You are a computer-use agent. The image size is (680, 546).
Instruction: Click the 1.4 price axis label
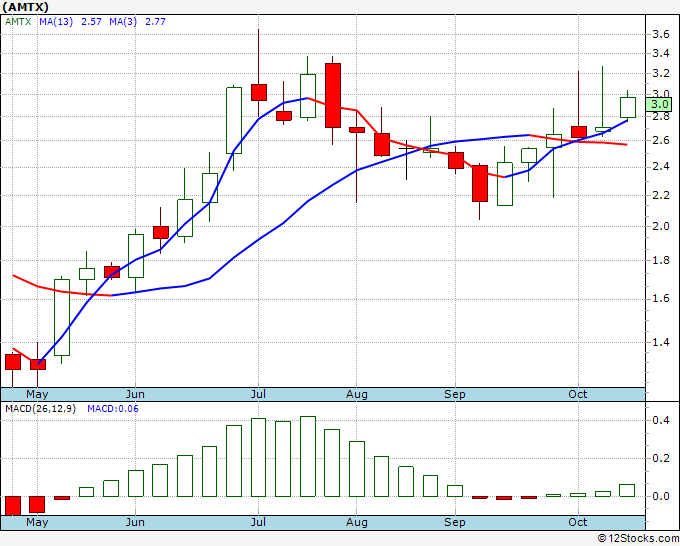(x=660, y=343)
